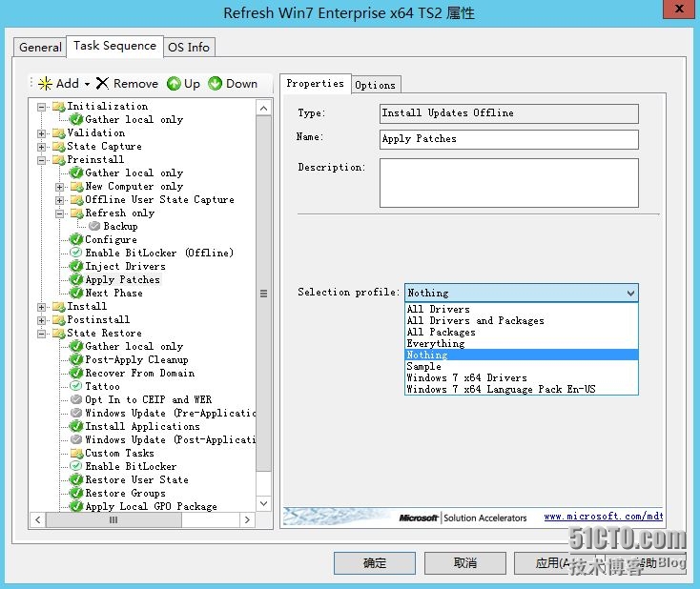Click into the Description text box
Image resolution: width=700 pixels, height=589 pixels.
[x=509, y=183]
